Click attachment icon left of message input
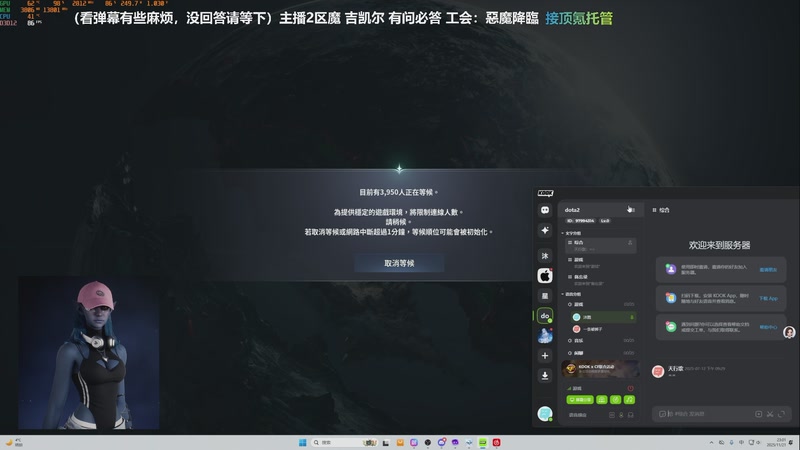This screenshot has height=450, width=800. [662, 414]
